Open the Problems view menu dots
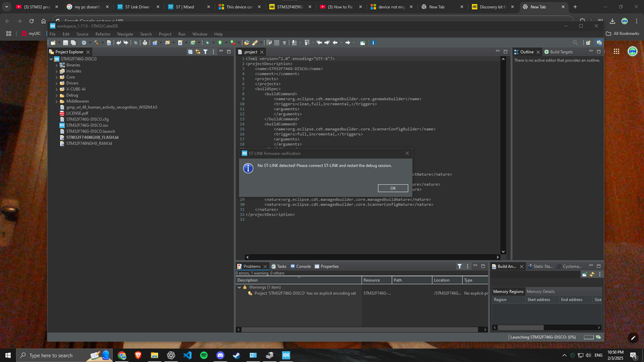The height and width of the screenshot is (362, 644). pyautogui.click(x=467, y=267)
